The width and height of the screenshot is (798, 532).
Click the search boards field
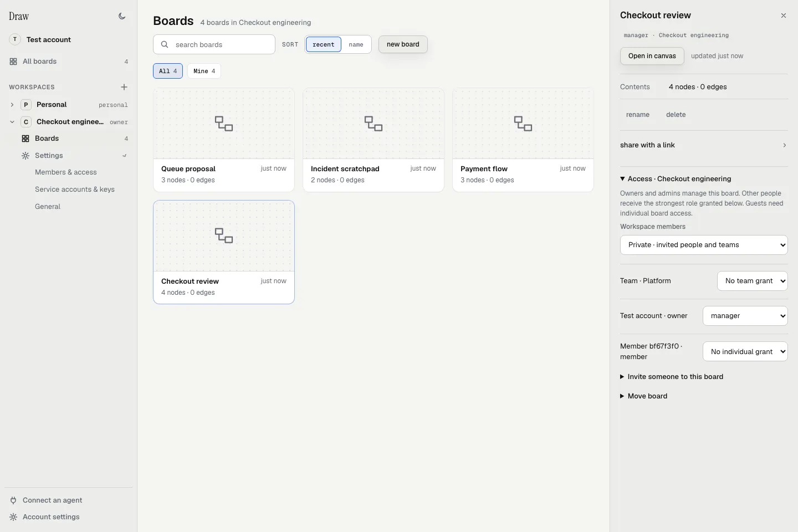click(x=214, y=44)
